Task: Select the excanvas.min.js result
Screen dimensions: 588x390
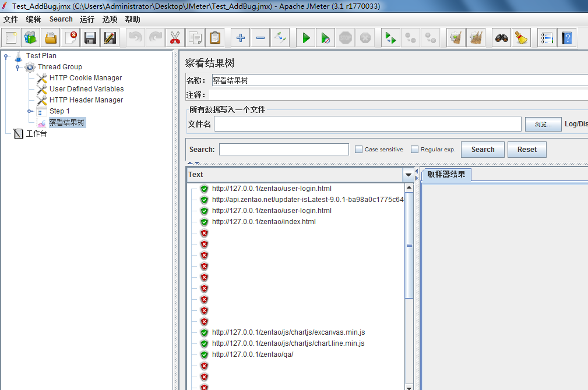Action: (288, 332)
